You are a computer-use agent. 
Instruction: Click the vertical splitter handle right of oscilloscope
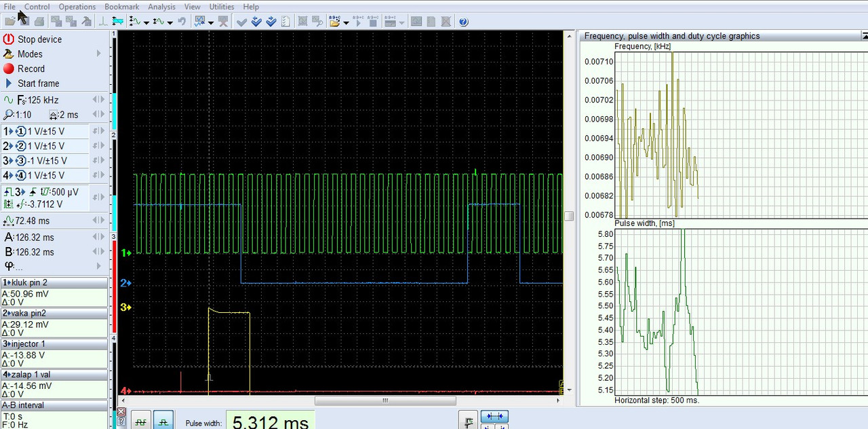click(569, 216)
